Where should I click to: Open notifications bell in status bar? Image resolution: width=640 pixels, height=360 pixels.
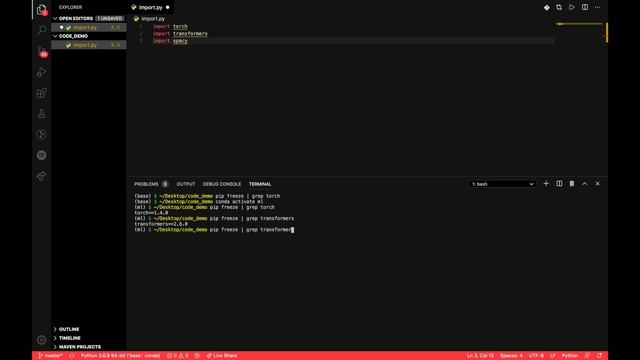point(600,356)
